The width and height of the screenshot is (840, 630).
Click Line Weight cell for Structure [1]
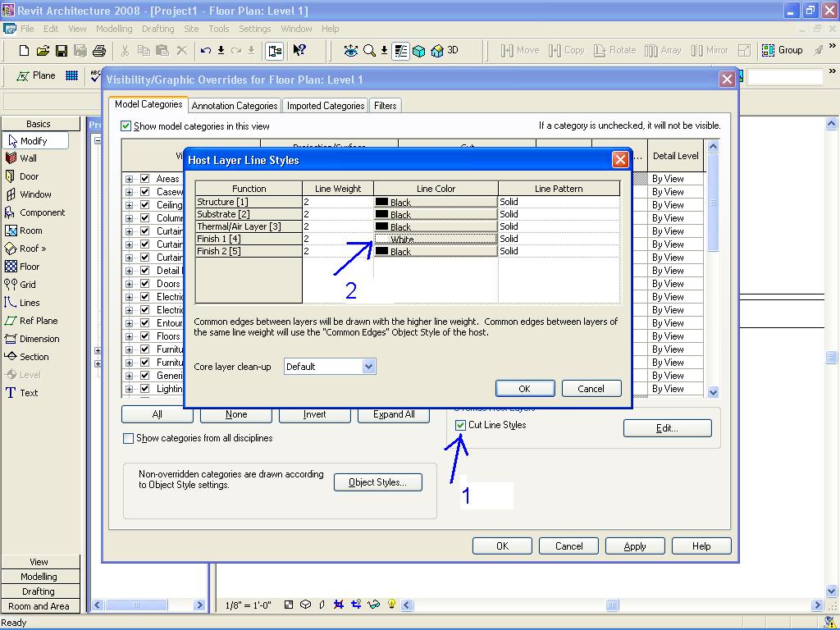pyautogui.click(x=337, y=202)
